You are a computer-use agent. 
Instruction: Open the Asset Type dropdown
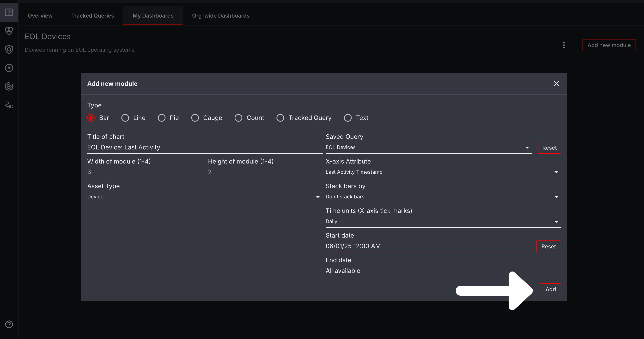[205, 197]
